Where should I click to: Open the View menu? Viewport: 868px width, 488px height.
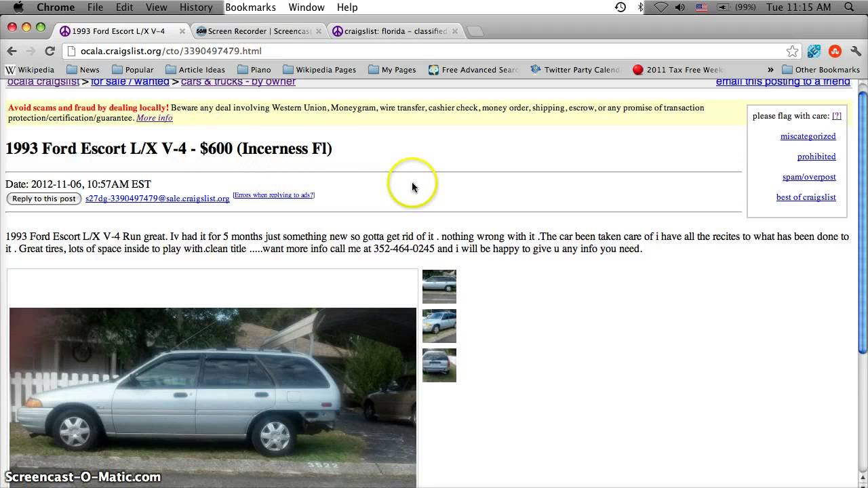point(156,7)
